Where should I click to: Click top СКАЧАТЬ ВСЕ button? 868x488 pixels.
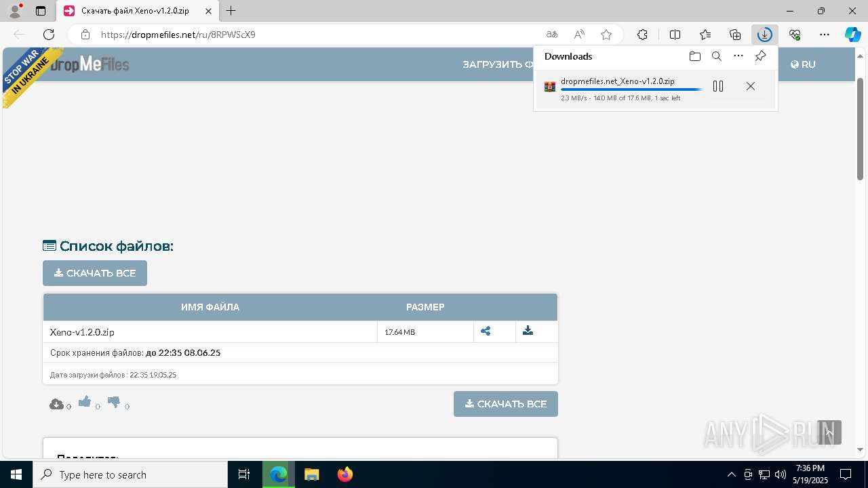coord(95,273)
